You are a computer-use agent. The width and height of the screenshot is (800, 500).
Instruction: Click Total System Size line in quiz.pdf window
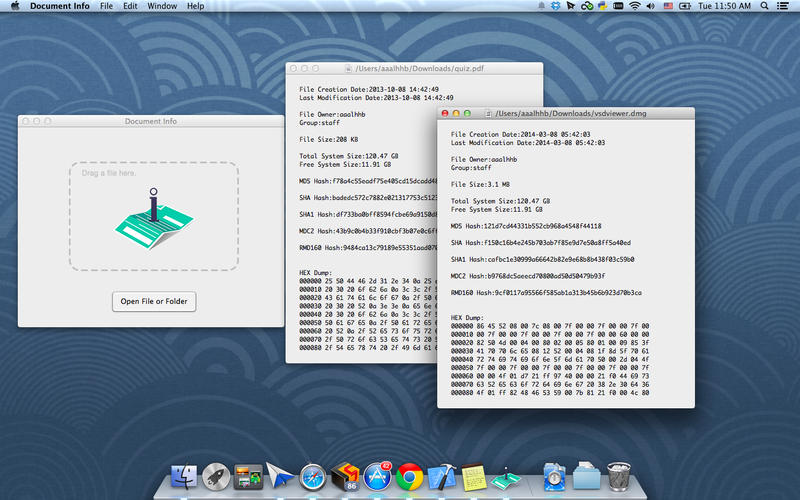[348, 156]
